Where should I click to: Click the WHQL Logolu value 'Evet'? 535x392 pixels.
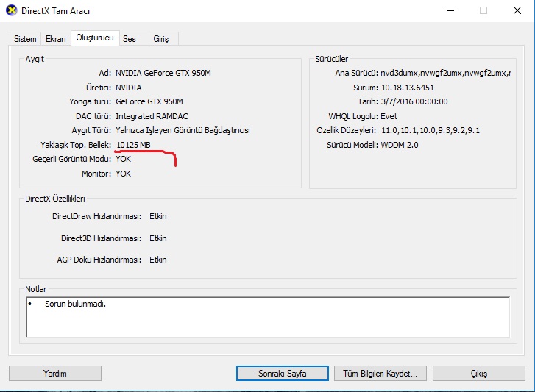click(x=389, y=116)
